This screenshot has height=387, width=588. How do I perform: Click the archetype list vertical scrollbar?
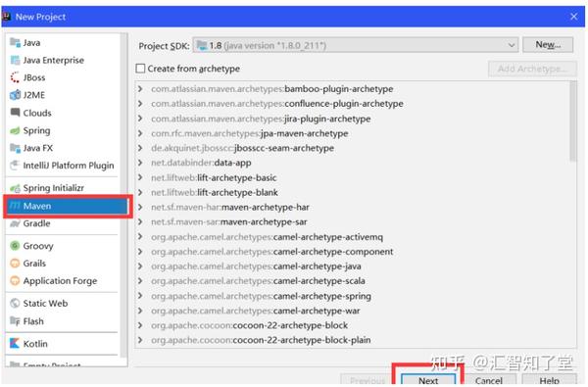pyautogui.click(x=572, y=121)
